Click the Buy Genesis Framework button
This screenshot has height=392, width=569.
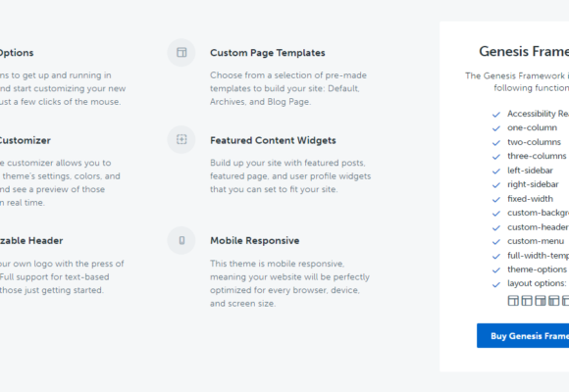click(523, 336)
